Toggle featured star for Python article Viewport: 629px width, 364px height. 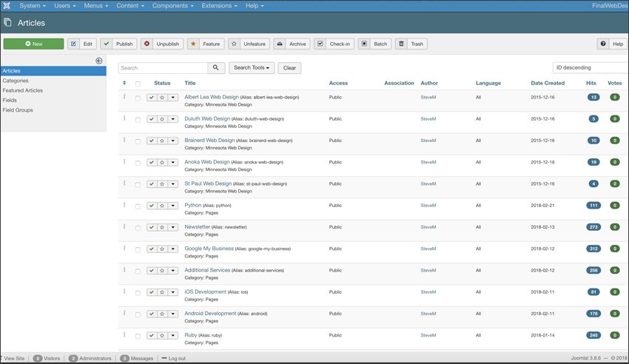pos(162,206)
